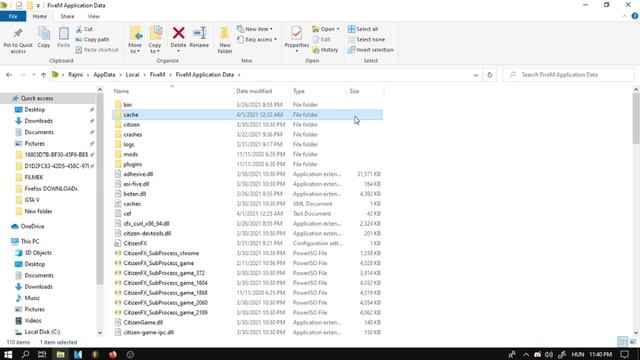The height and width of the screenshot is (360, 640).
Task: Click Edit in the Open group
Action: 322,40
